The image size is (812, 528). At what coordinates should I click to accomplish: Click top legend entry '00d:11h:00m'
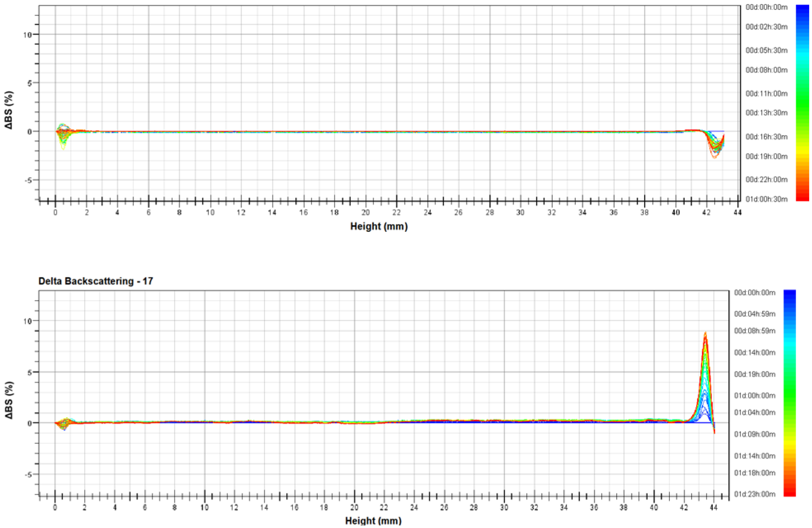pyautogui.click(x=766, y=94)
